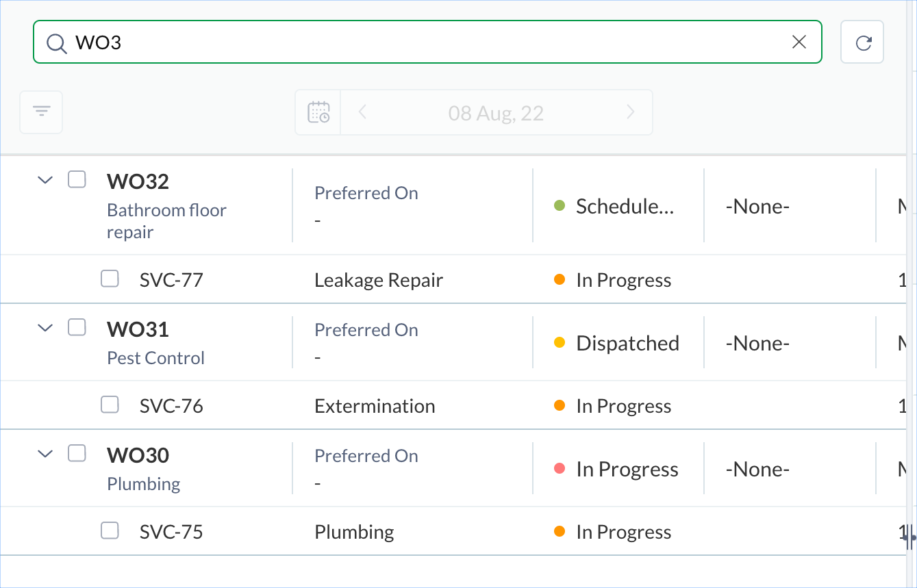Open the SVC-77 Leakage Repair row

tap(171, 280)
